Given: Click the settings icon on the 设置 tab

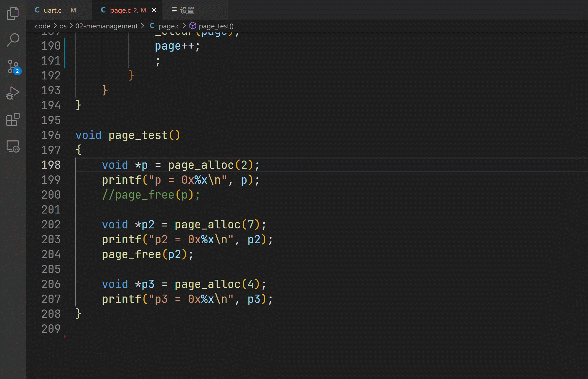Looking at the screenshot, I should click(174, 10).
